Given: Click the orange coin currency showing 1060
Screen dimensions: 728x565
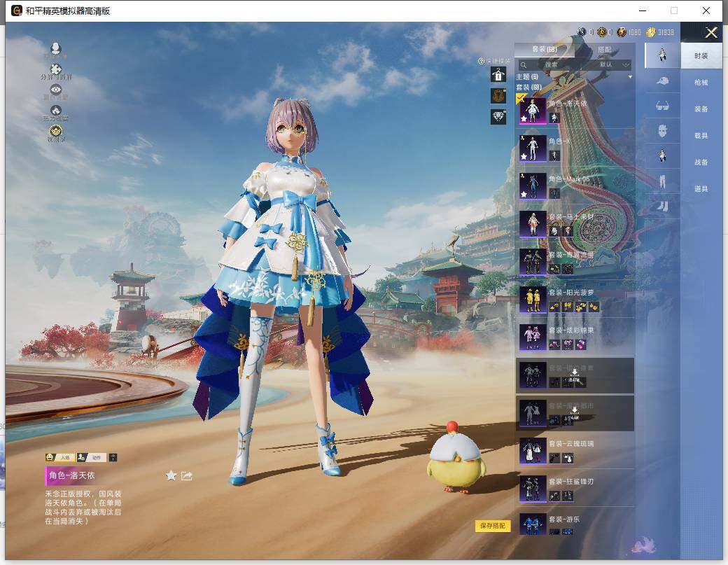Looking at the screenshot, I should point(622,32).
